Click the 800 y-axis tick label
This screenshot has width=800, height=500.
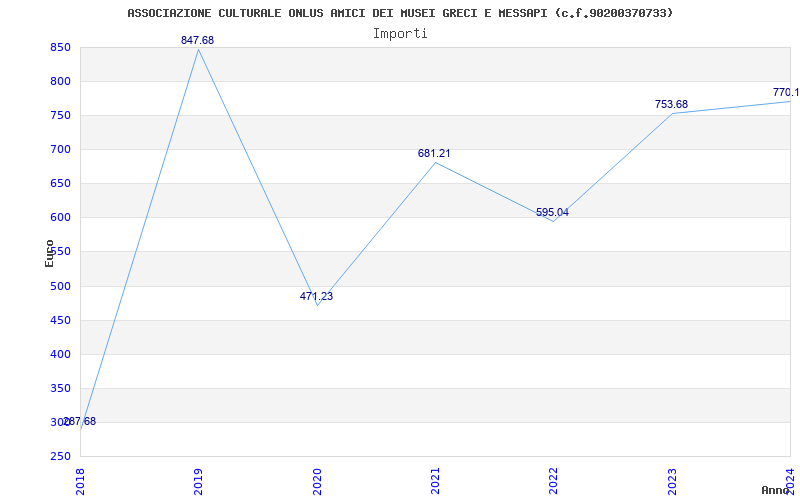tap(60, 82)
